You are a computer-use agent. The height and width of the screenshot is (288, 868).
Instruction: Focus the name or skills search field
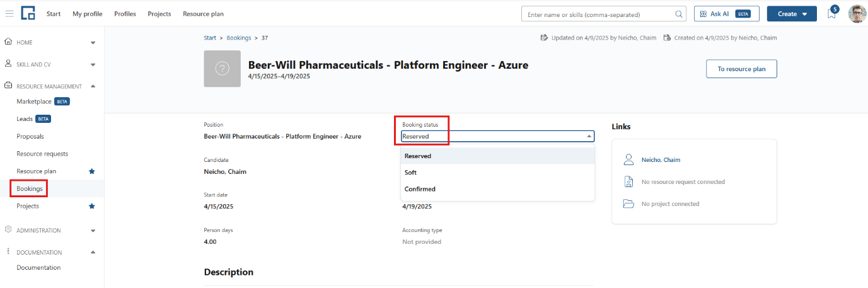click(x=604, y=14)
